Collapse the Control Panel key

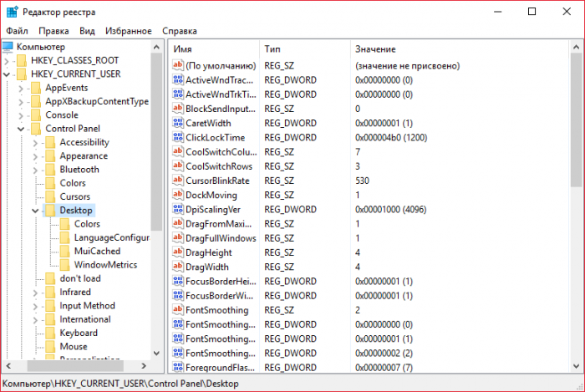point(21,129)
